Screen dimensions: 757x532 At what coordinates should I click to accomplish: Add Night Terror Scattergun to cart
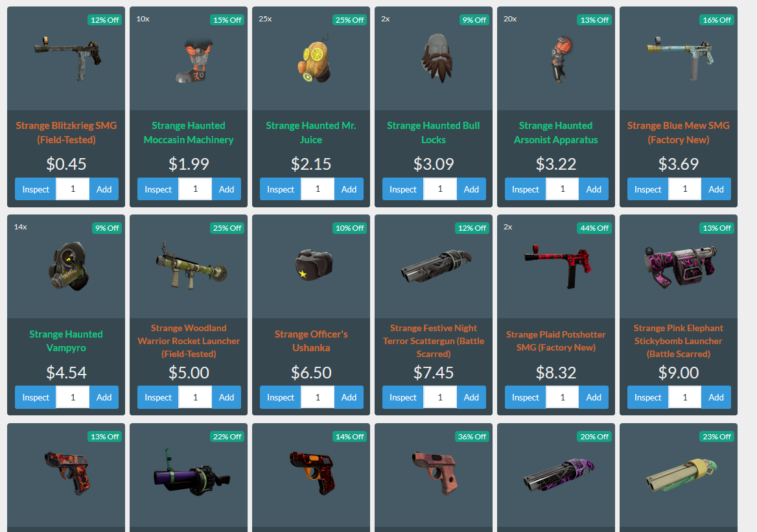471,397
